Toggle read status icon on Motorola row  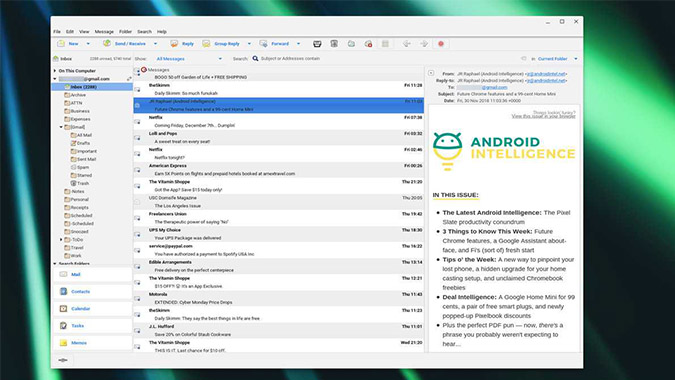137,298
